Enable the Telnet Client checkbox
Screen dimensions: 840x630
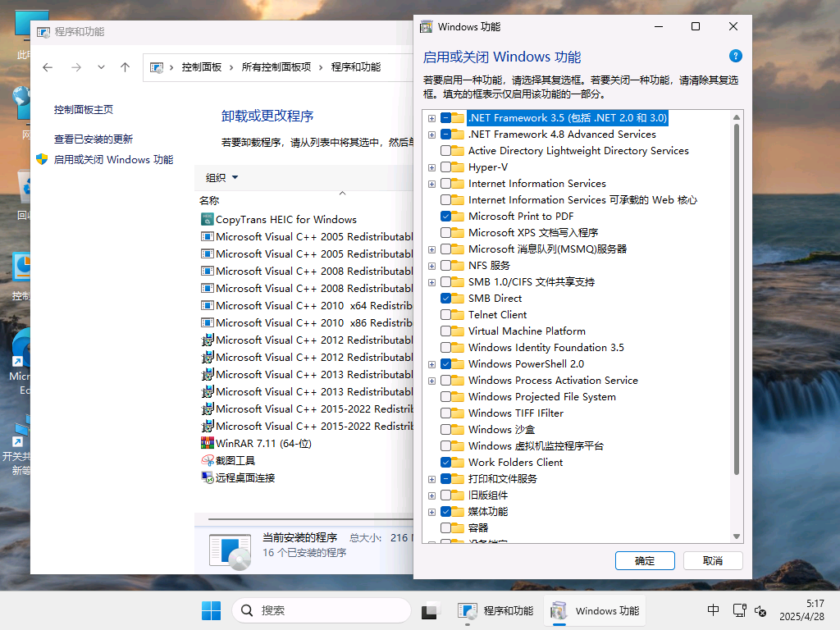[x=445, y=314]
